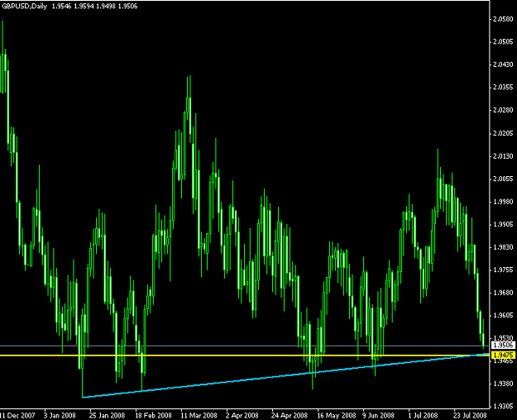Click the 1.9755 price axis label
The image size is (517, 420).
click(x=503, y=270)
